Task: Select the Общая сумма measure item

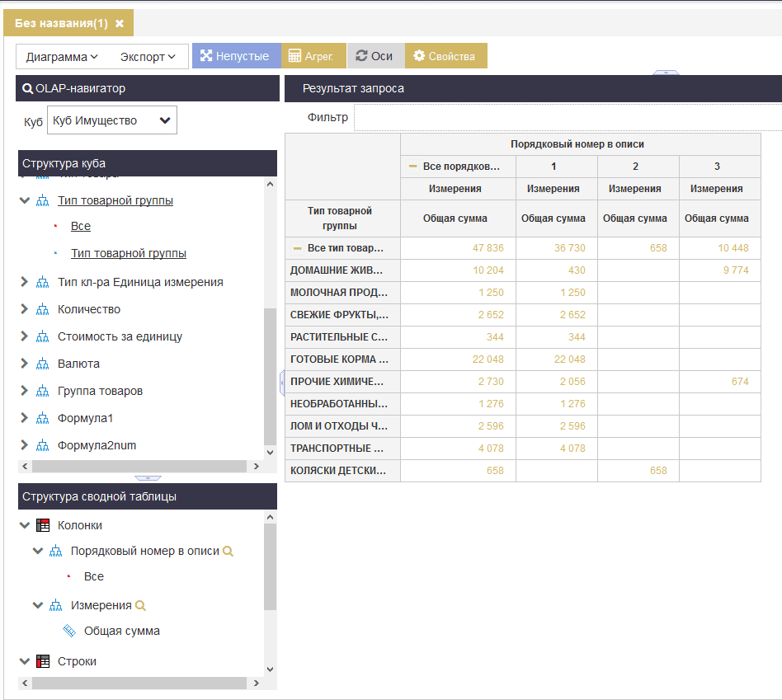Action: click(122, 632)
